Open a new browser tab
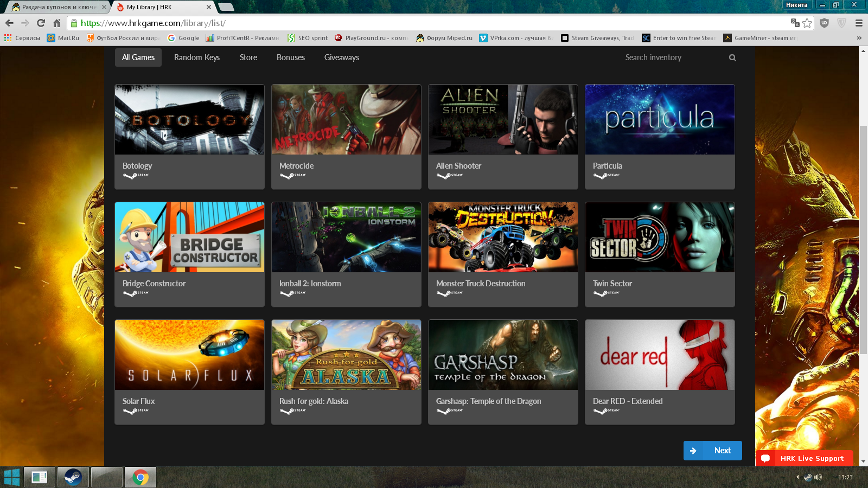Image resolution: width=868 pixels, height=488 pixels. (226, 7)
